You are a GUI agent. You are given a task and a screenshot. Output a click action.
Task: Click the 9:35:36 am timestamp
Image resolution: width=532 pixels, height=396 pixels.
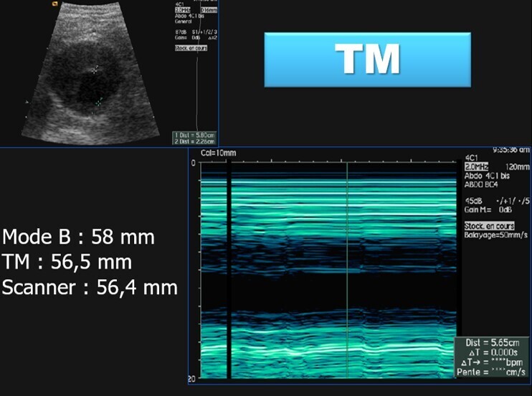click(510, 150)
